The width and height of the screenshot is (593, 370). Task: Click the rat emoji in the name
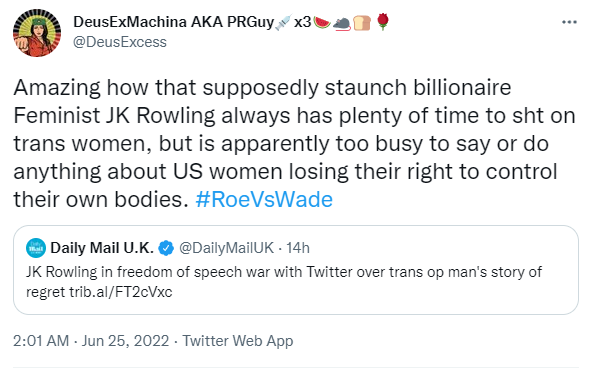click(x=342, y=23)
